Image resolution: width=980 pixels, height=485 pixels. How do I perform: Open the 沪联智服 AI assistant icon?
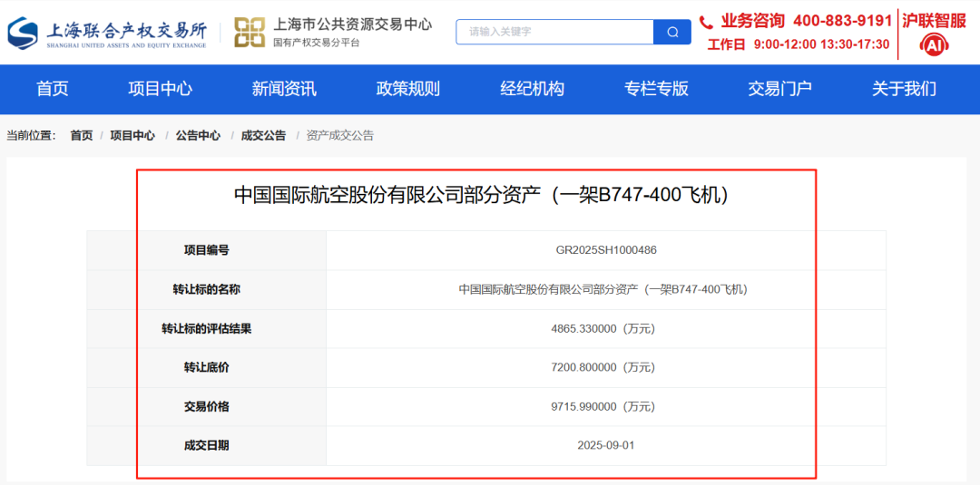[933, 45]
